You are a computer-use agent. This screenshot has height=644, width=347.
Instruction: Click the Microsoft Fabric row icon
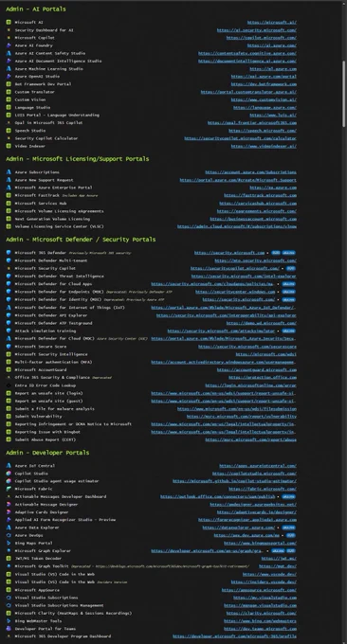(9, 490)
